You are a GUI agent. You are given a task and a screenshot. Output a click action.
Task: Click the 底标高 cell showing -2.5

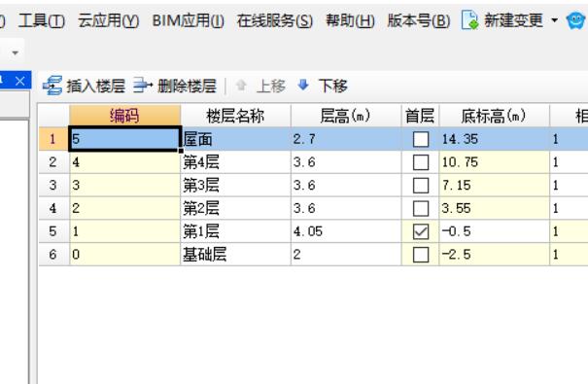pos(494,255)
